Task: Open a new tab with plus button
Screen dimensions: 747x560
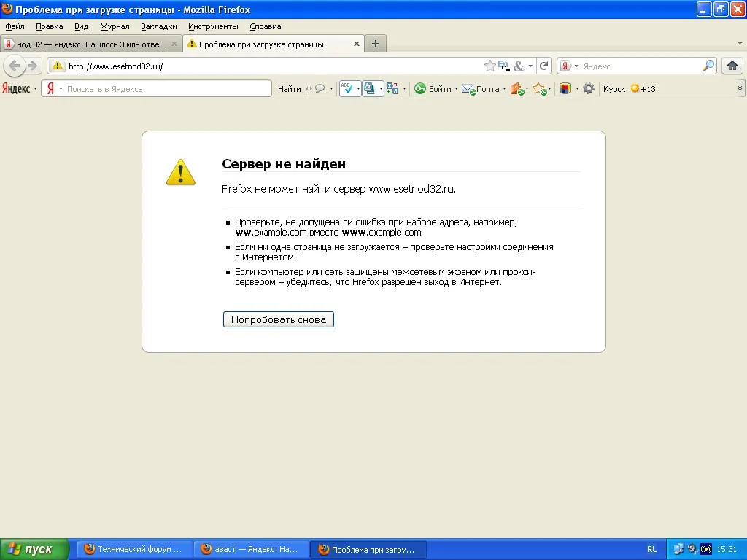Action: click(x=376, y=44)
